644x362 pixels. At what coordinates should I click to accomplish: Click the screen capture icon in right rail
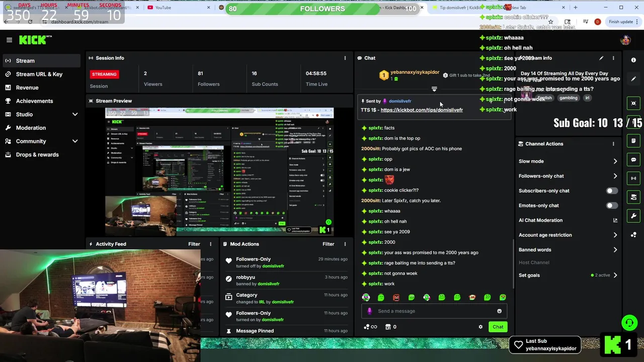[x=633, y=103]
